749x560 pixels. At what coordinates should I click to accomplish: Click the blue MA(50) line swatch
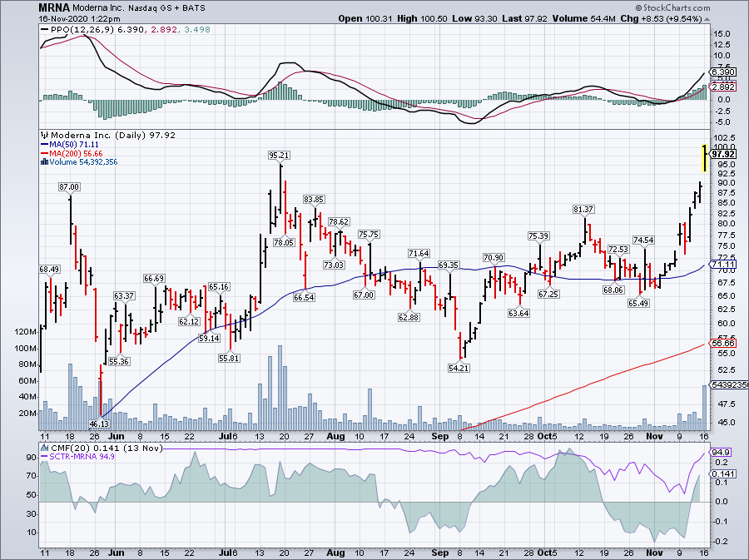tap(45, 144)
